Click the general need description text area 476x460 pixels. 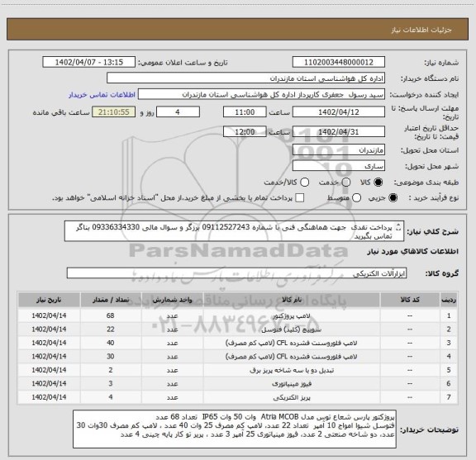point(234,231)
